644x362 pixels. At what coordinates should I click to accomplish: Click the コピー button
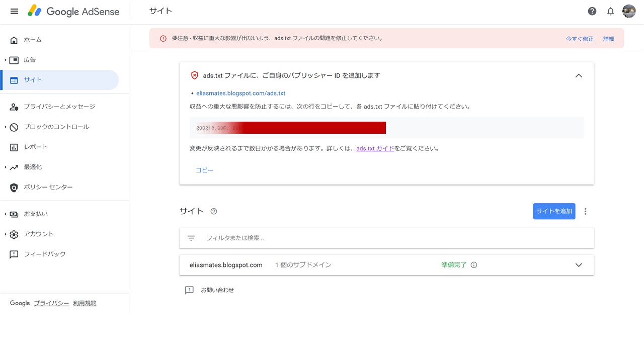(205, 170)
